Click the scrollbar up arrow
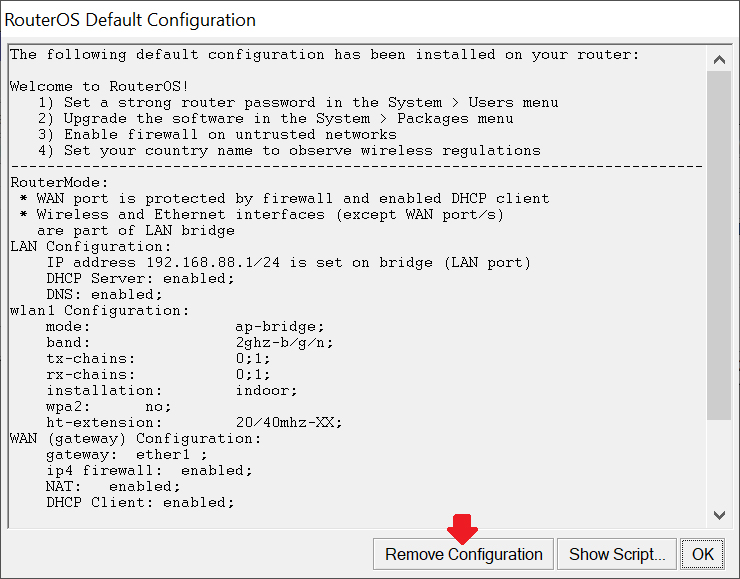This screenshot has height=579, width=740. (719, 59)
